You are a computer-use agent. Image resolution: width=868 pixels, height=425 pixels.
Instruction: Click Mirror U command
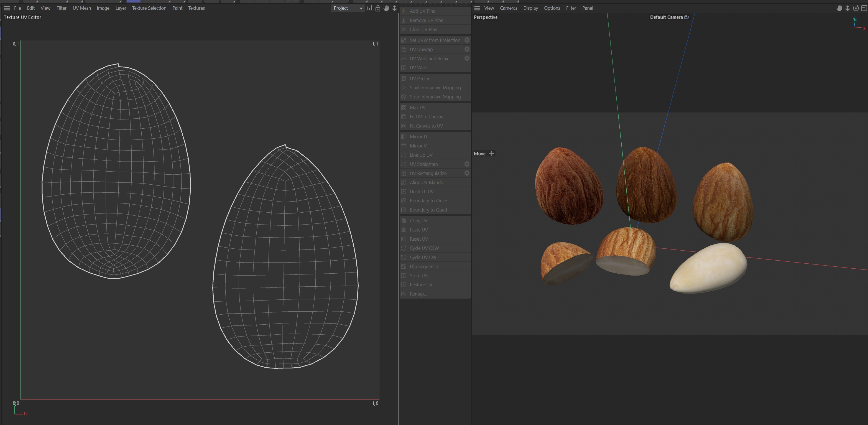pyautogui.click(x=418, y=136)
